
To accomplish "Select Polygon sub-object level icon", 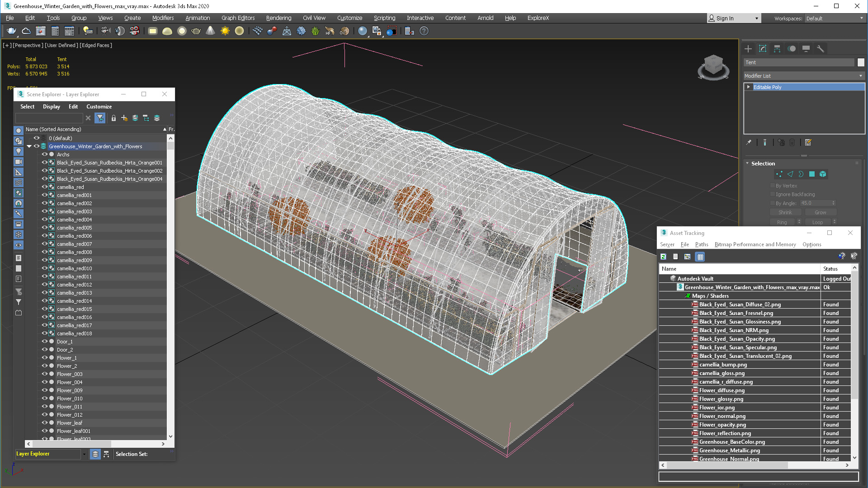I will tap(812, 174).
